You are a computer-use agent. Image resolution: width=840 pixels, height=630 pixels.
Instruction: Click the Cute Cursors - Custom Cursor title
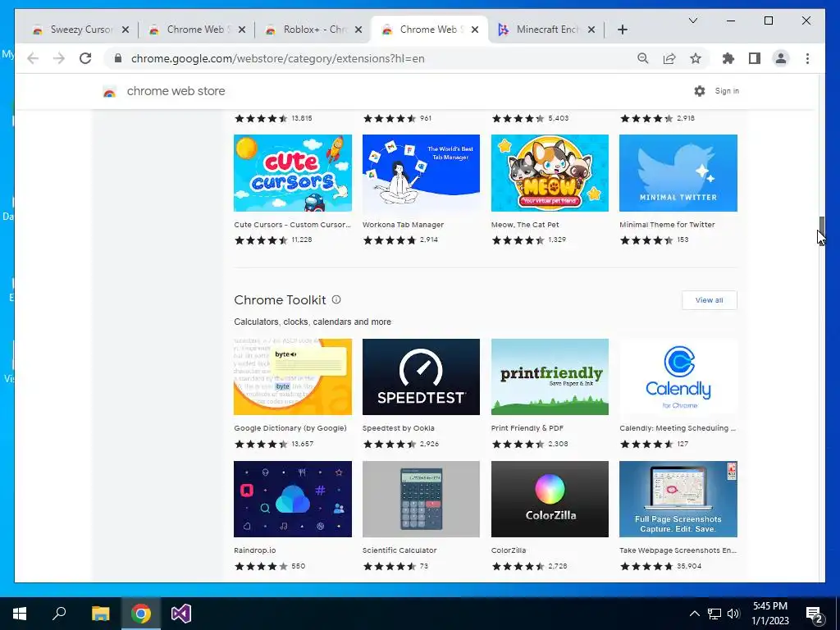tap(292, 225)
